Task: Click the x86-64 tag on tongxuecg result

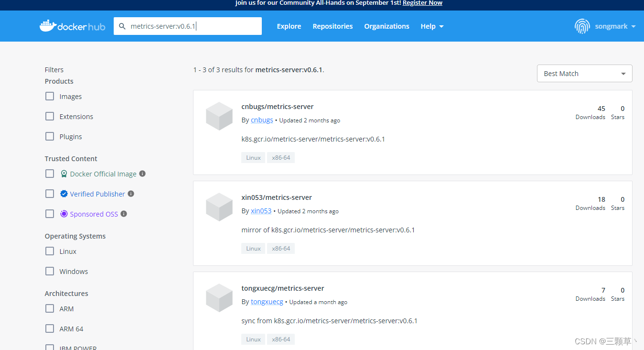Action: tap(281, 339)
